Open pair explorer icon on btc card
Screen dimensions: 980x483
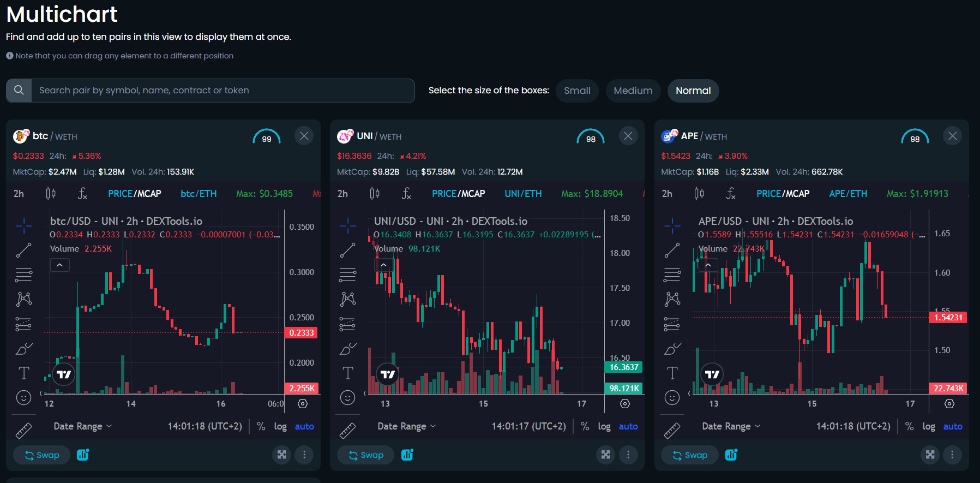pyautogui.click(x=83, y=455)
